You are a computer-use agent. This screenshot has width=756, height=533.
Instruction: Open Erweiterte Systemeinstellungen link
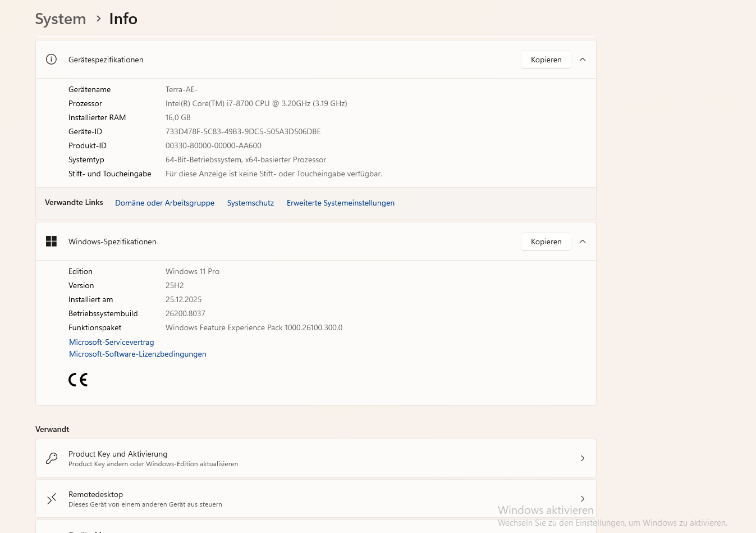pos(340,203)
